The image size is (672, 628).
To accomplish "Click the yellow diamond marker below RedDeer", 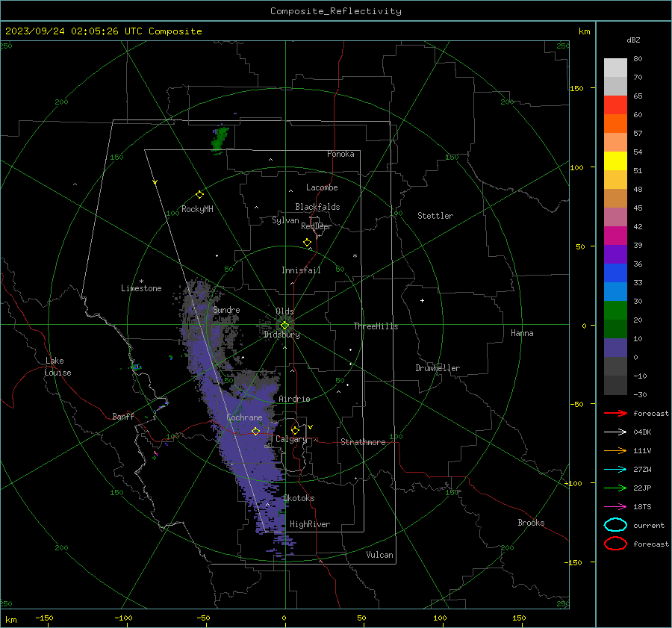I will (308, 243).
